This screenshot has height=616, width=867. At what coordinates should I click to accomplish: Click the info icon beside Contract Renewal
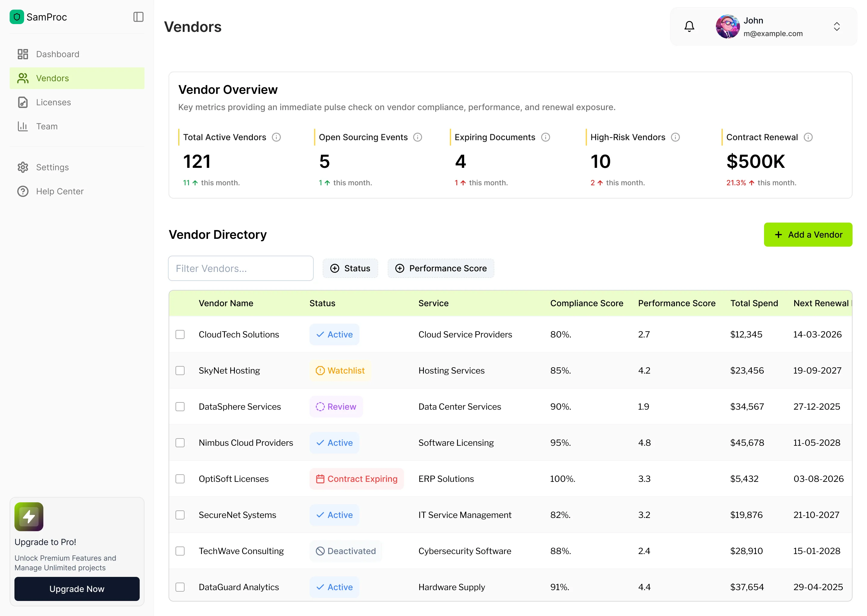809,137
